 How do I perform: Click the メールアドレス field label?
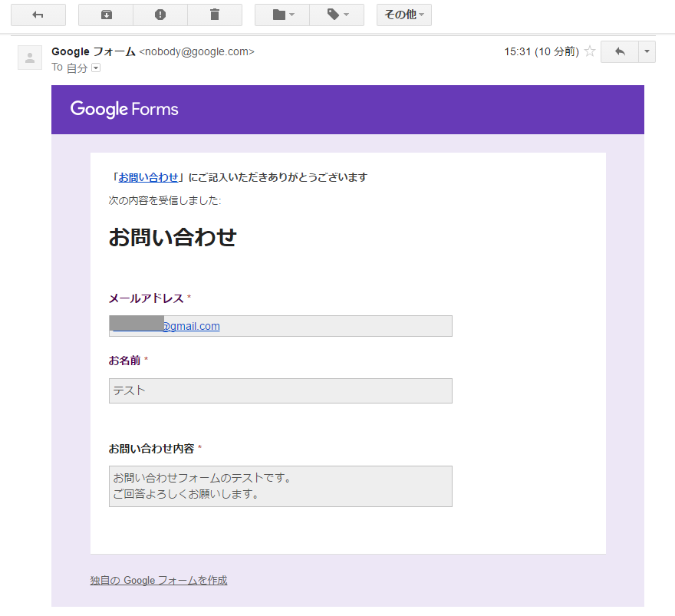tap(147, 298)
